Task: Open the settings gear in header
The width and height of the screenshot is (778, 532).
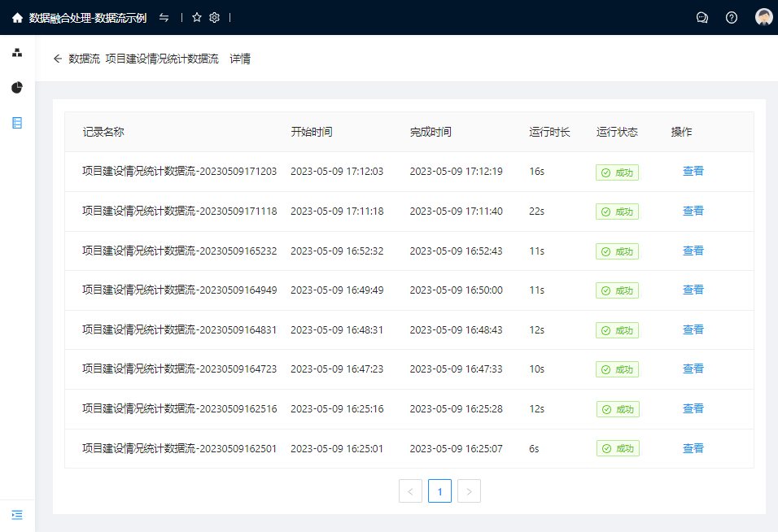Action: coord(215,17)
